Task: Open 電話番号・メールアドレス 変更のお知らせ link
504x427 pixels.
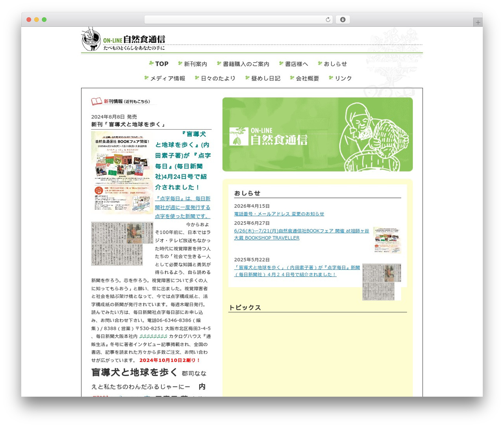Action: [279, 214]
